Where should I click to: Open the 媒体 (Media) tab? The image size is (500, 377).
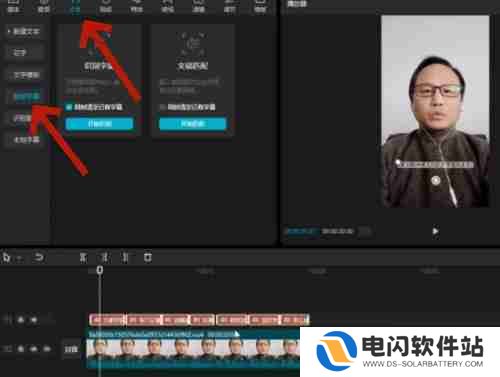click(13, 6)
